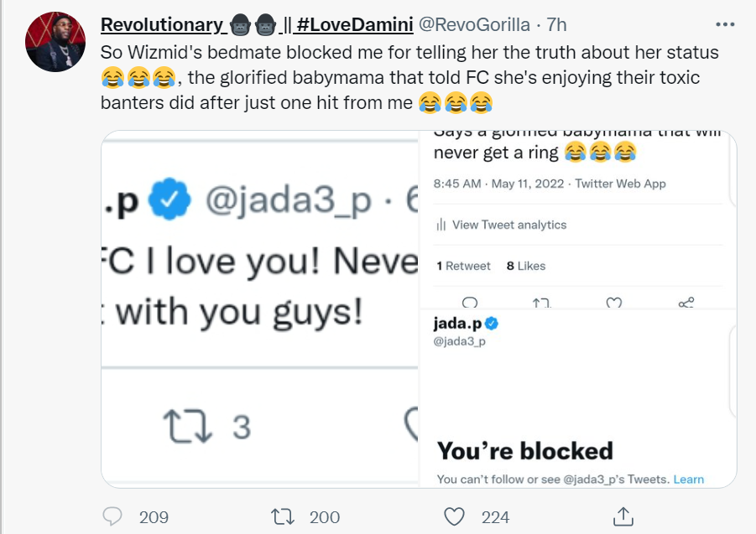Click the "Learn" link in the blocked notice
Viewport: 756px width, 534px height.
point(688,480)
